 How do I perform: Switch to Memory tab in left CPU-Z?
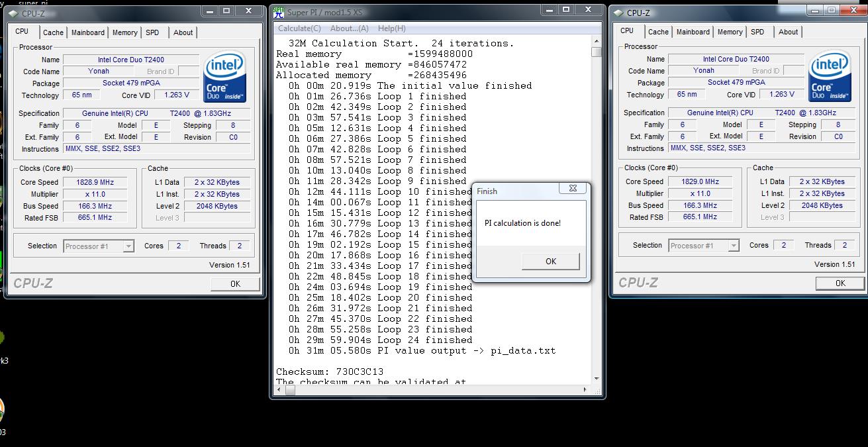click(x=125, y=32)
